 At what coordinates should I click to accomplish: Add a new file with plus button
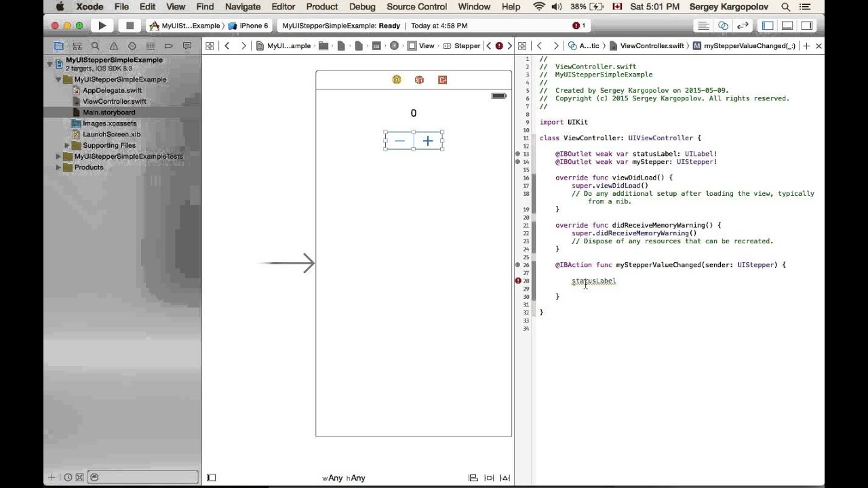pos(52,478)
